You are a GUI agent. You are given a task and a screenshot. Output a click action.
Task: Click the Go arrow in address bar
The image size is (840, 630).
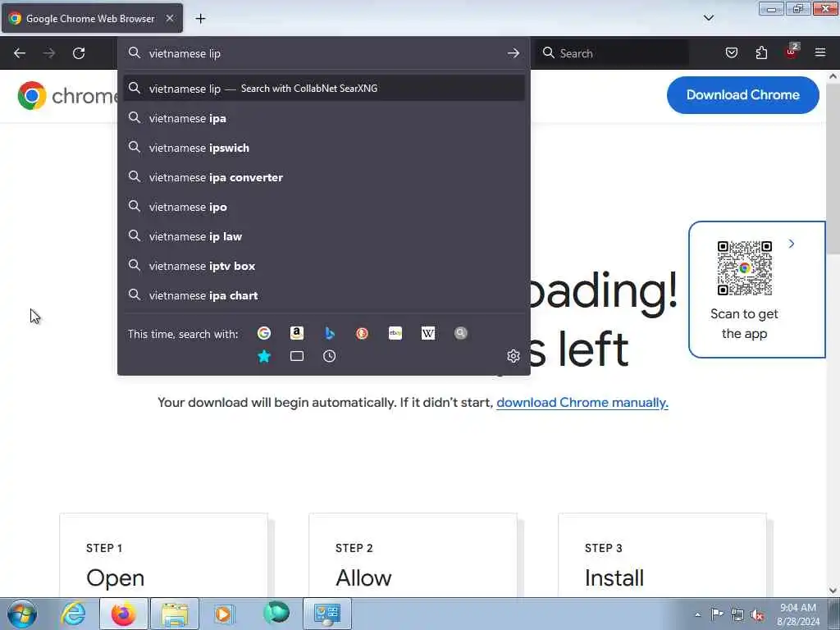pos(514,53)
